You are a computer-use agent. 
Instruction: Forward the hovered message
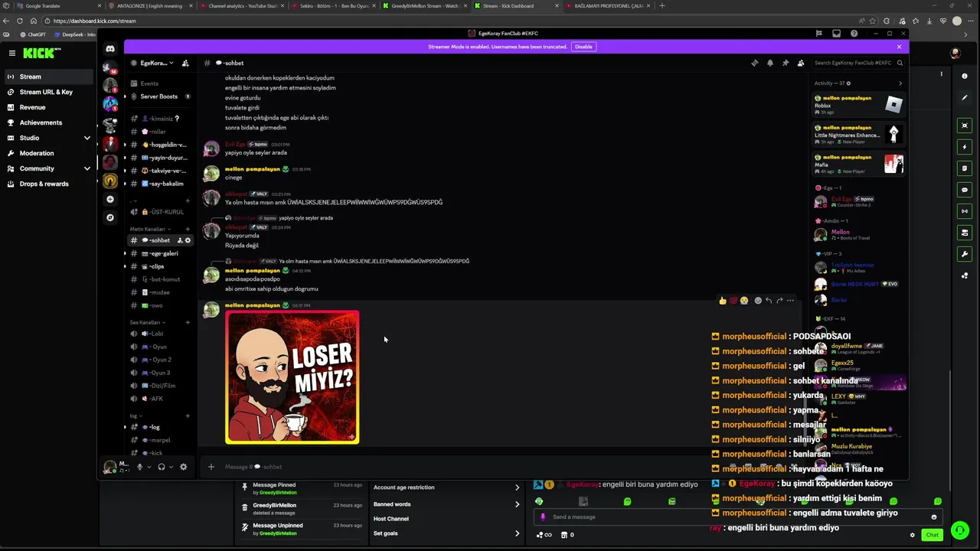pos(779,301)
